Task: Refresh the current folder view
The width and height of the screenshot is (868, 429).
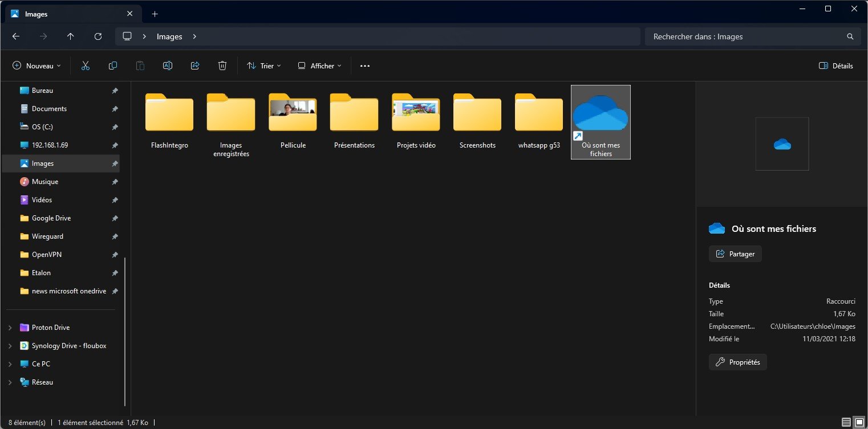Action: click(98, 36)
